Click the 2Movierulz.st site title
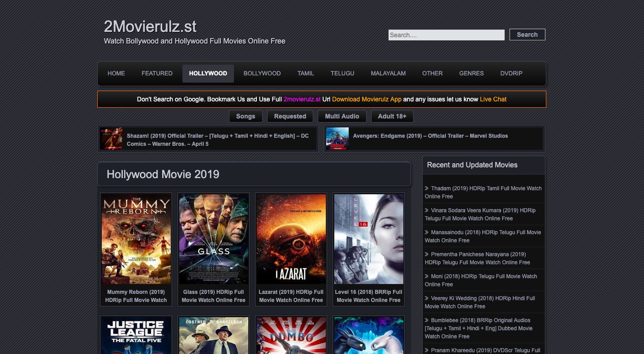The height and width of the screenshot is (354, 644). click(150, 27)
